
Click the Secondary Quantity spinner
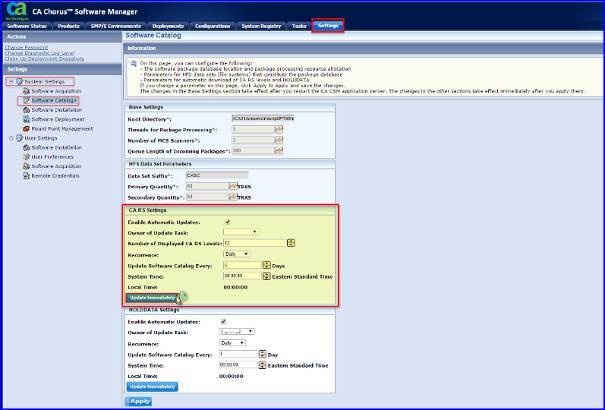[233, 197]
